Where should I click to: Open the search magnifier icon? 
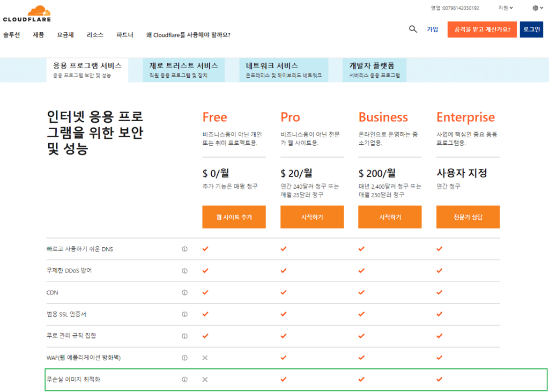pos(413,29)
